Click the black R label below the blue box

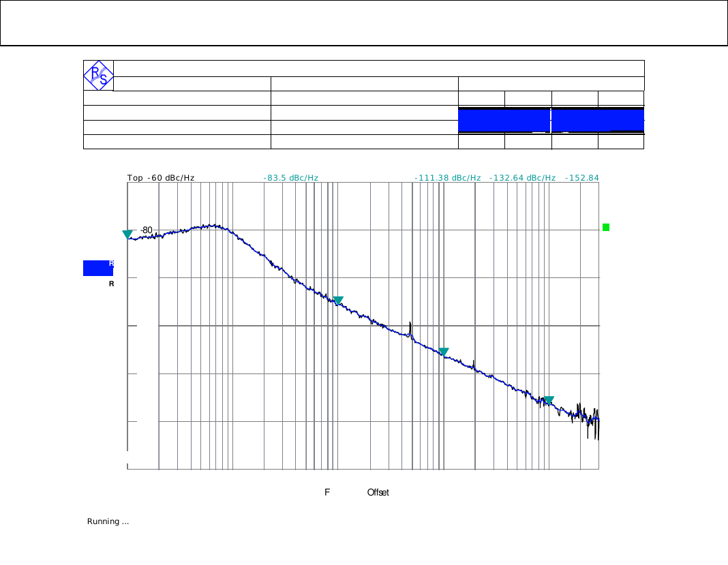click(x=111, y=284)
